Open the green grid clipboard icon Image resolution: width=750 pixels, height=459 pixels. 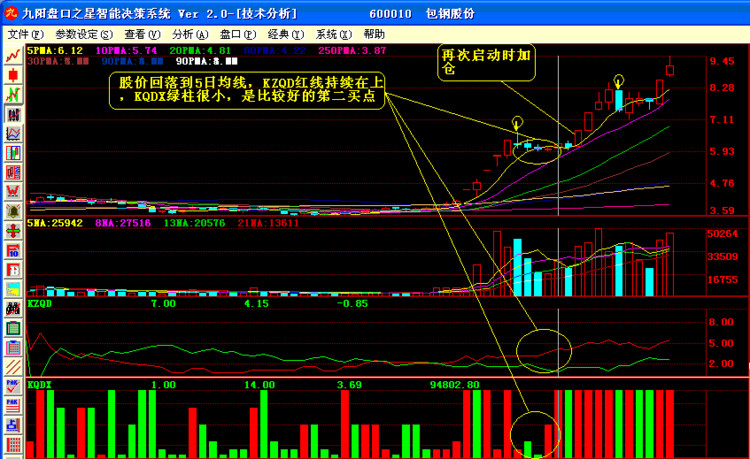pyautogui.click(x=13, y=328)
